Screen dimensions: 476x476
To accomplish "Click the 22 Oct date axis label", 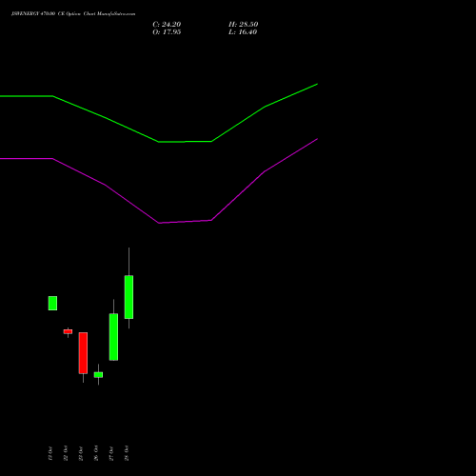I will (x=66, y=453).
